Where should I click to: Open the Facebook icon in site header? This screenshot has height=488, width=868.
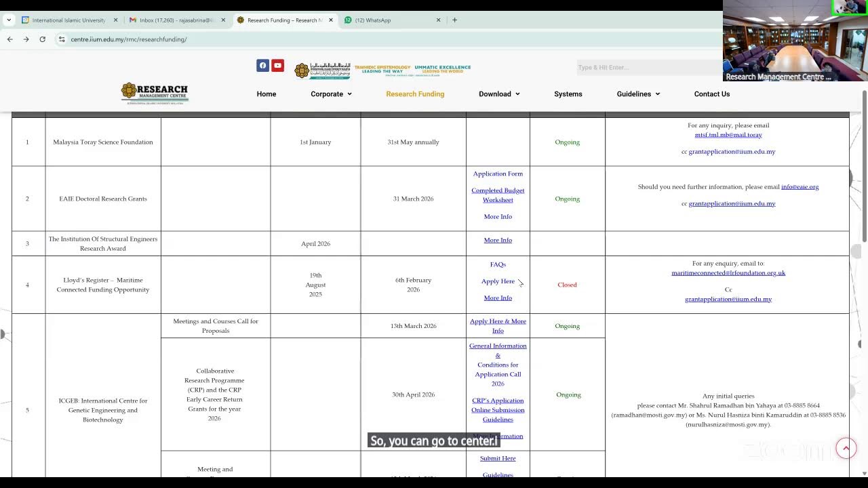pyautogui.click(x=262, y=66)
